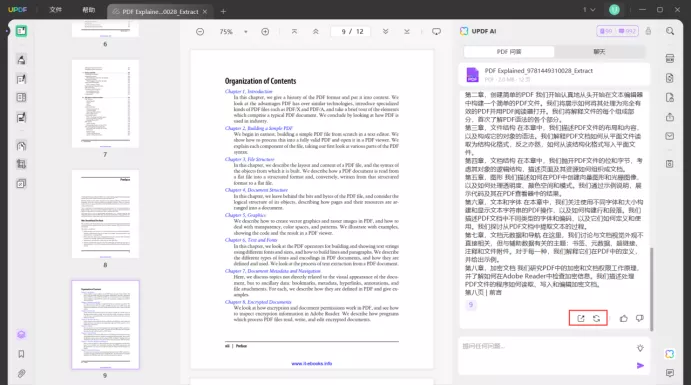
Task: Open the PDF/A save icon in right sidebar
Action: [x=670, y=97]
